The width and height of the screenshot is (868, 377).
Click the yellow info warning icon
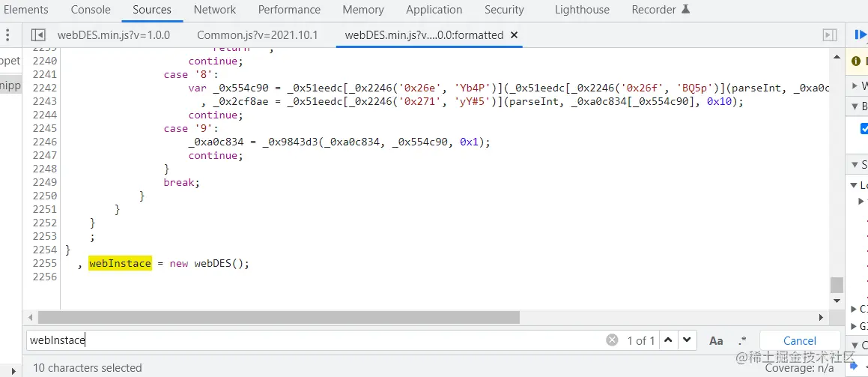point(856,61)
